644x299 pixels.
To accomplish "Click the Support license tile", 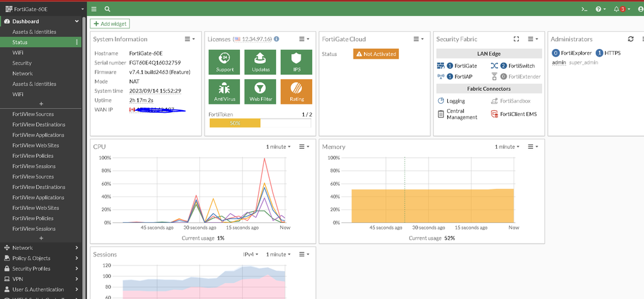I will pyautogui.click(x=224, y=62).
